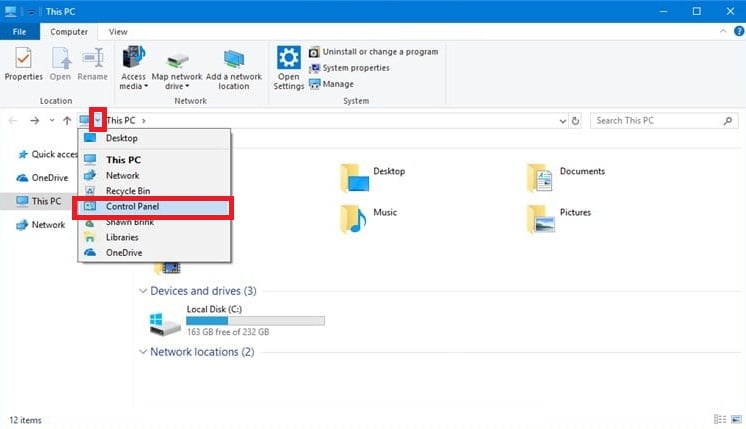Go up one level with Up arrow

(67, 121)
